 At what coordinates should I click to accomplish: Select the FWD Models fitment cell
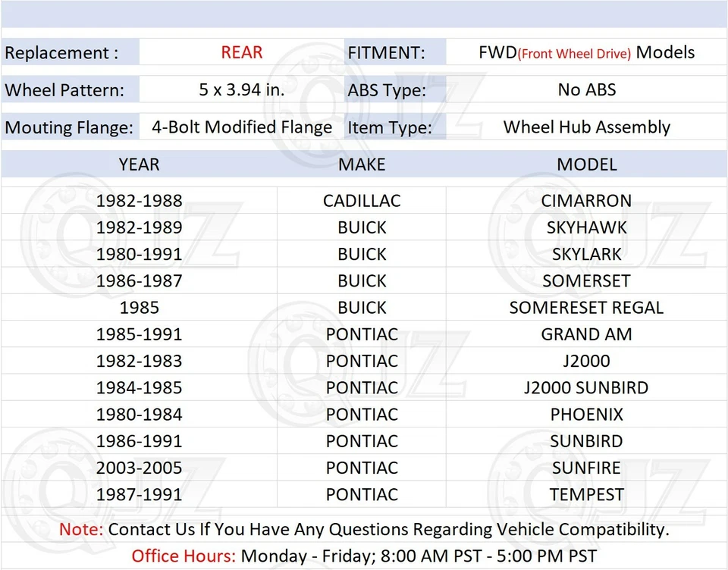pyautogui.click(x=586, y=52)
